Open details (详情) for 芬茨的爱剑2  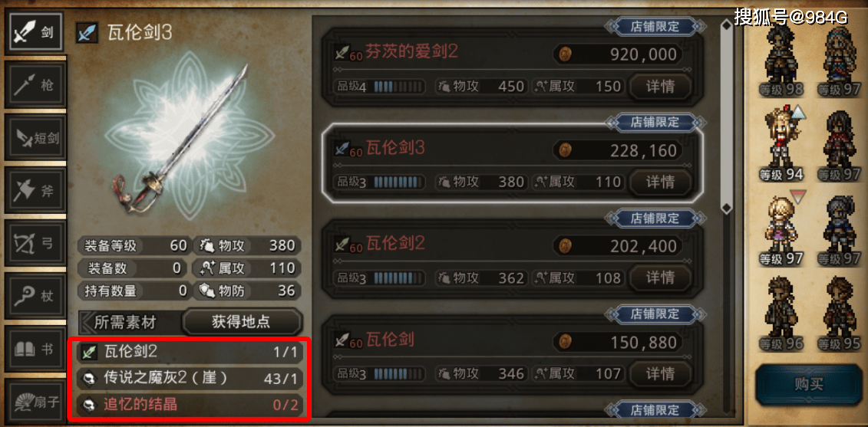(x=661, y=87)
